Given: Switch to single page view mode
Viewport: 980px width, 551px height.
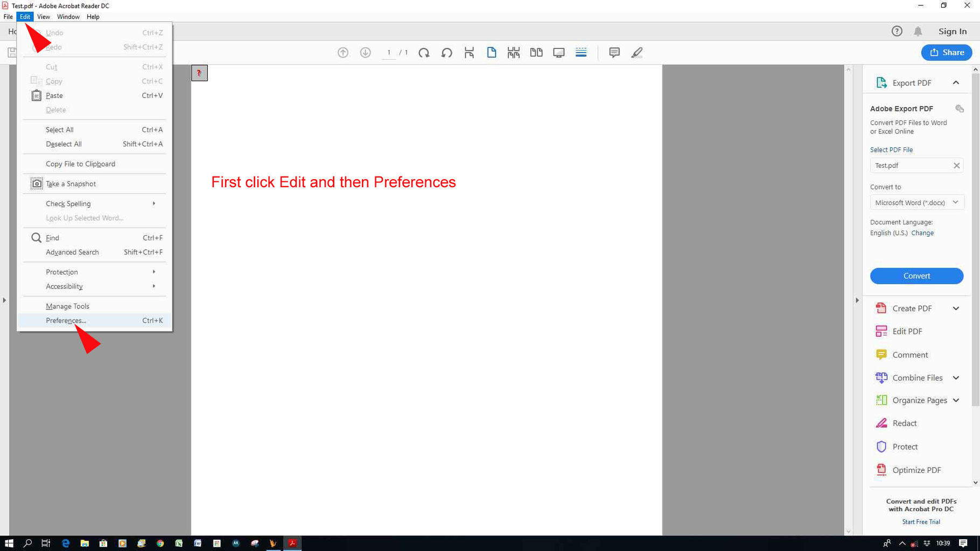Looking at the screenshot, I should (492, 52).
